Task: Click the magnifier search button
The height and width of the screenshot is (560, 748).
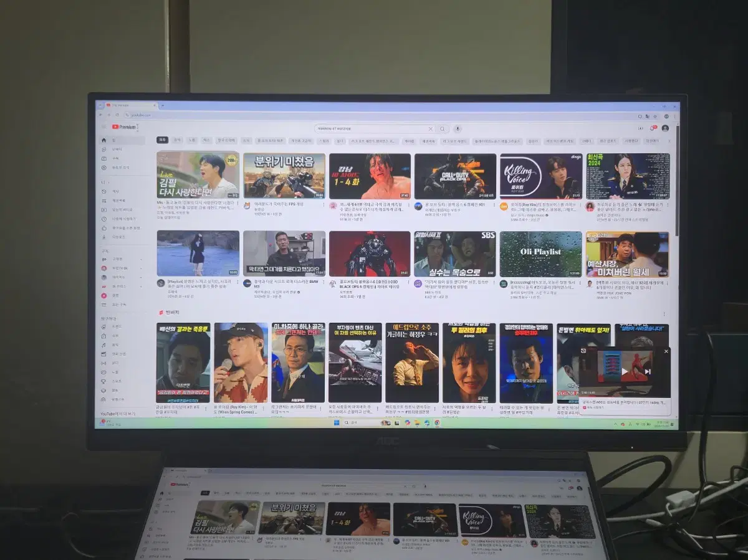Action: coord(442,129)
